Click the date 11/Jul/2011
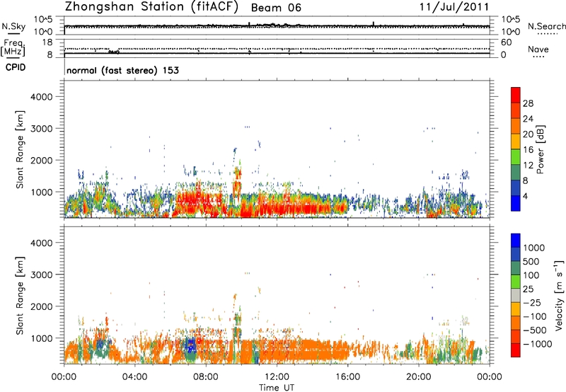 pos(454,7)
